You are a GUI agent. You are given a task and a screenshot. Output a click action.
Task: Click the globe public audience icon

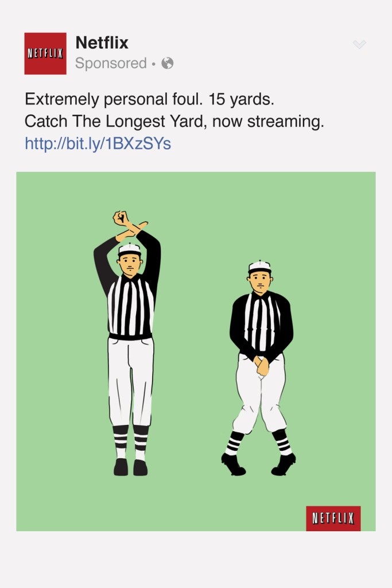pos(168,63)
